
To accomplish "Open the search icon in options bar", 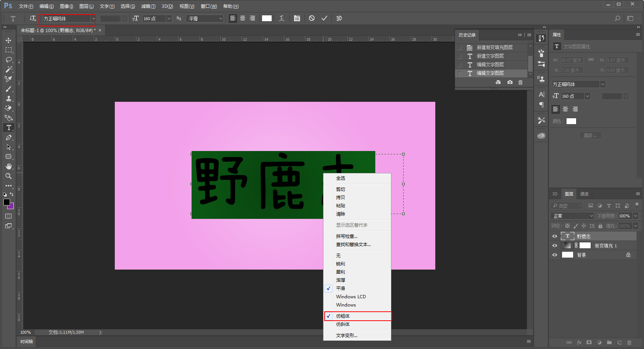I will pyautogui.click(x=618, y=18).
